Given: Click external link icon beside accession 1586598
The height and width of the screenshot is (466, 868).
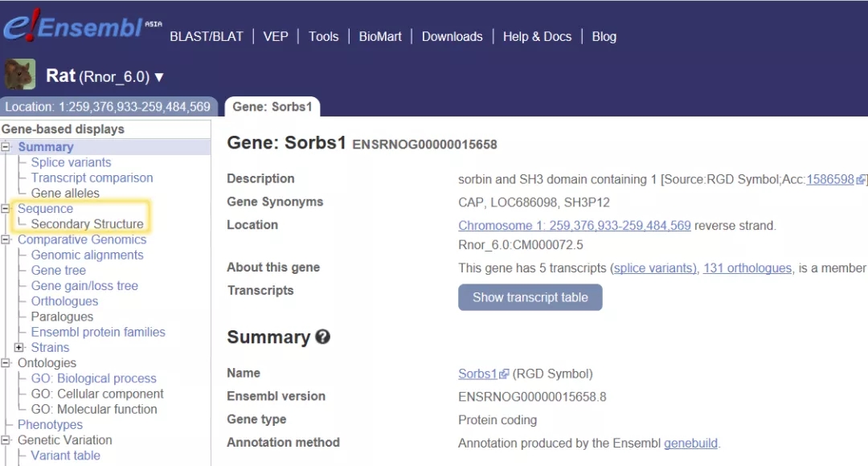Looking at the screenshot, I should click(861, 180).
